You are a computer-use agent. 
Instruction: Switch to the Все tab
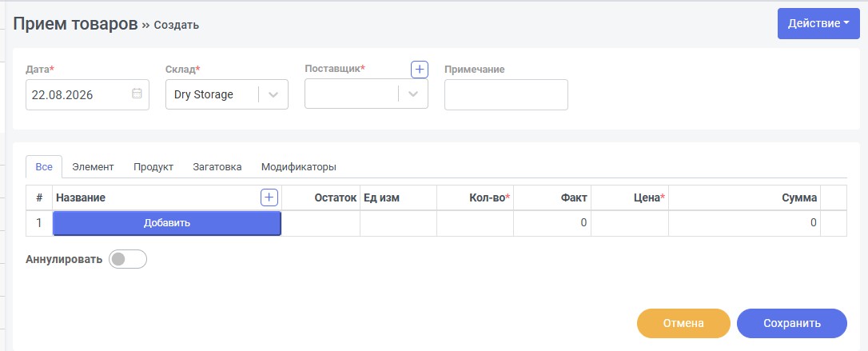tap(44, 166)
